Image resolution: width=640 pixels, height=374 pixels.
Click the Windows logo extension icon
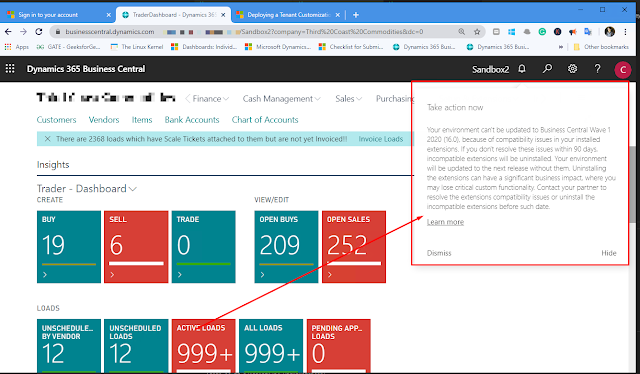click(511, 31)
